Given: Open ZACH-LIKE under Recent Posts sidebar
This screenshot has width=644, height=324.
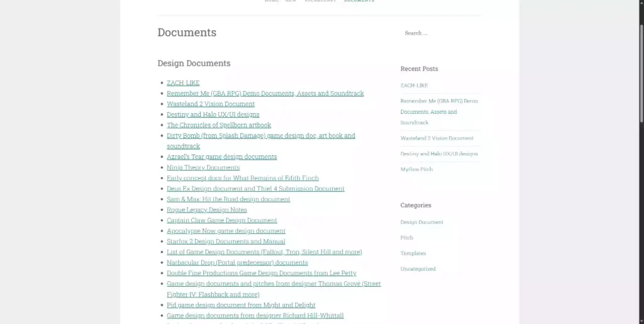Looking at the screenshot, I should coord(414,86).
